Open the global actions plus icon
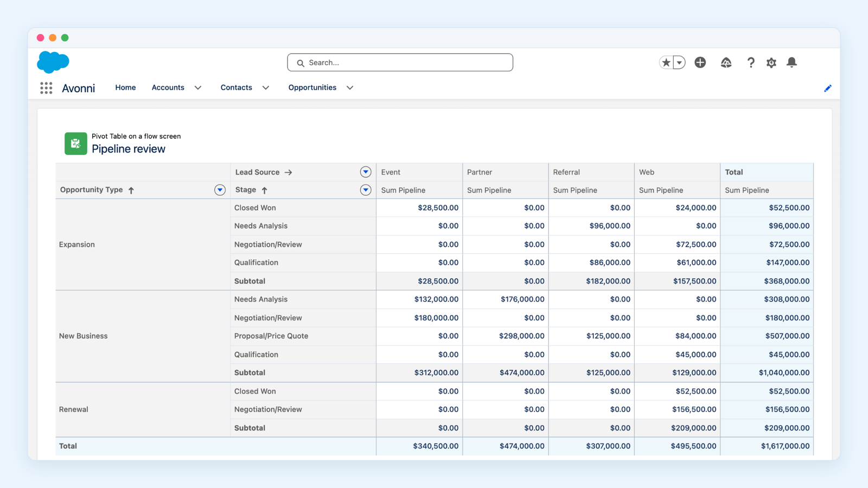This screenshot has width=868, height=488. (700, 62)
